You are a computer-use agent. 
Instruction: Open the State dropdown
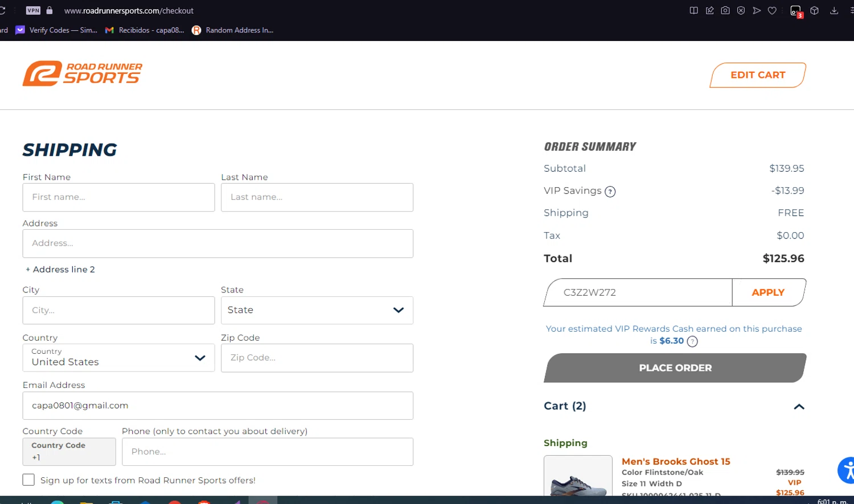(x=317, y=310)
